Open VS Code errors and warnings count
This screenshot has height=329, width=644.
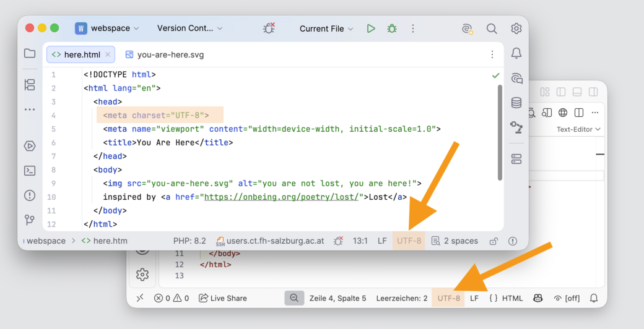(x=172, y=298)
